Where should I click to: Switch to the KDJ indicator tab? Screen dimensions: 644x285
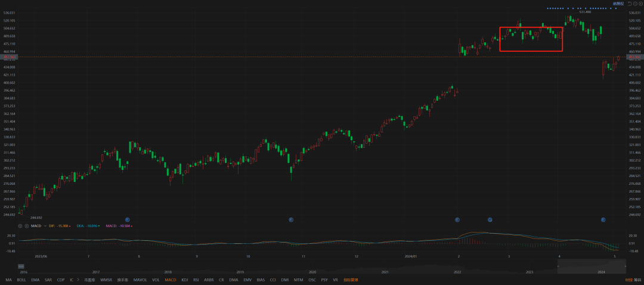pos(185,280)
